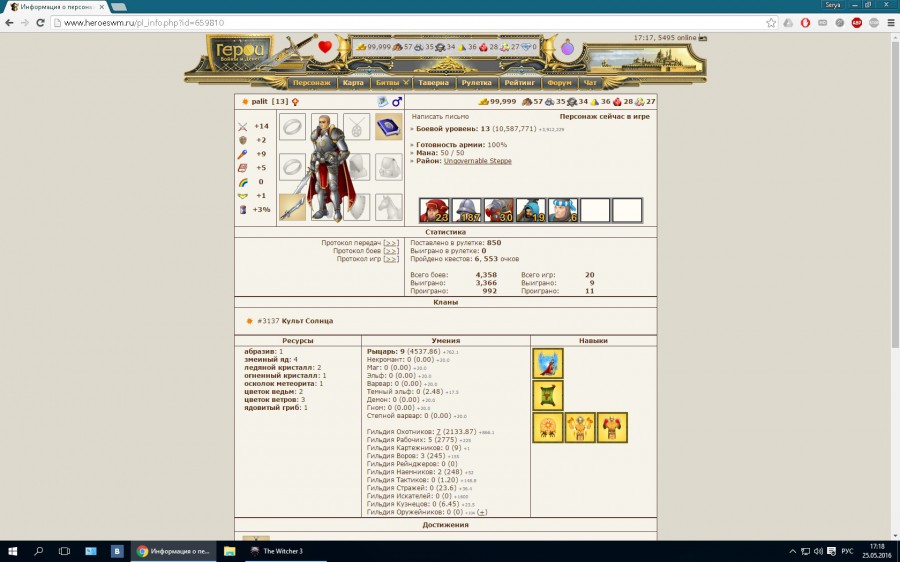
Task: Click the clan badge icon after [13]
Action: point(295,102)
